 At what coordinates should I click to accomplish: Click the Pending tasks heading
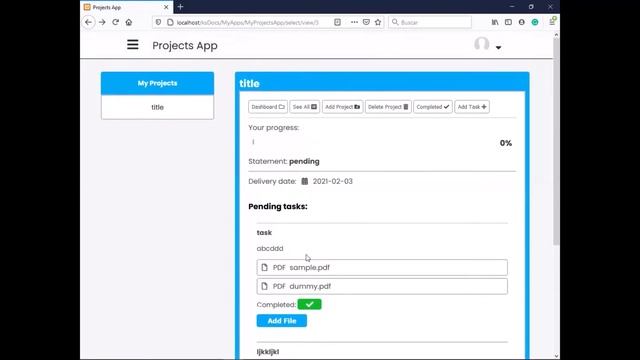click(x=278, y=207)
